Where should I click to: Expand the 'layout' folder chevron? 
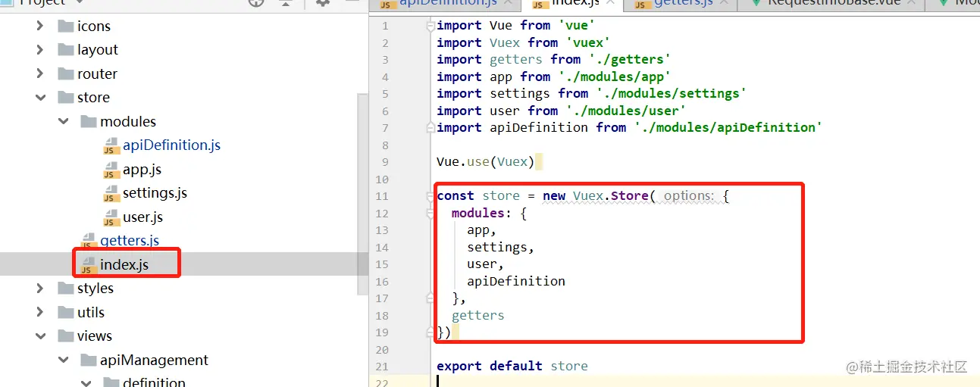coord(40,50)
